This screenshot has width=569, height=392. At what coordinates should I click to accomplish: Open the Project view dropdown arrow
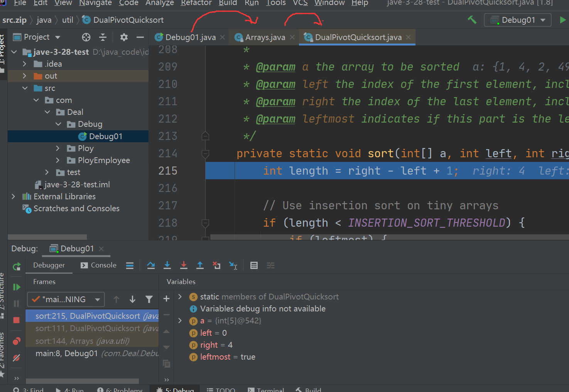(x=58, y=37)
